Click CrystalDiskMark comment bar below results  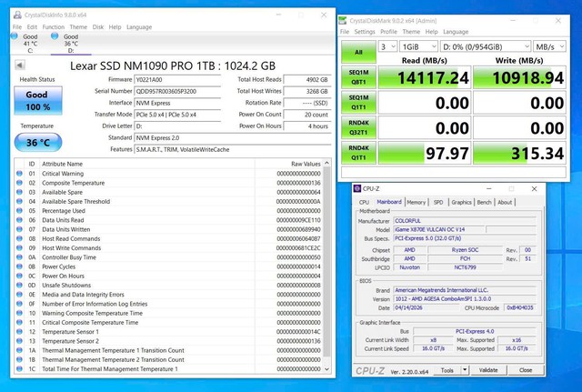click(x=454, y=172)
